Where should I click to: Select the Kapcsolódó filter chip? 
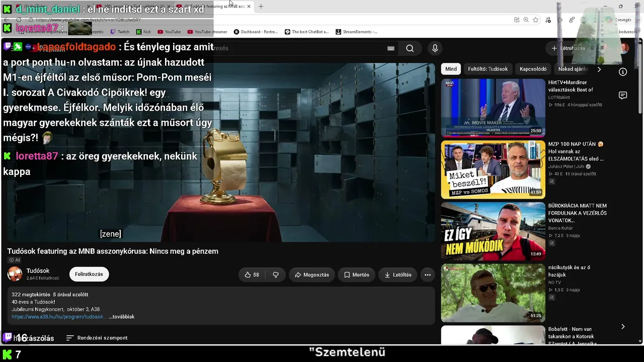533,69
